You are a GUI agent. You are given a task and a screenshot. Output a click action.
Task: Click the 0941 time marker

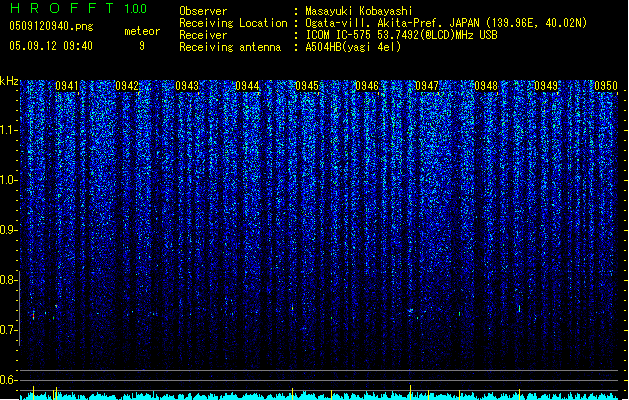pyautogui.click(x=67, y=86)
